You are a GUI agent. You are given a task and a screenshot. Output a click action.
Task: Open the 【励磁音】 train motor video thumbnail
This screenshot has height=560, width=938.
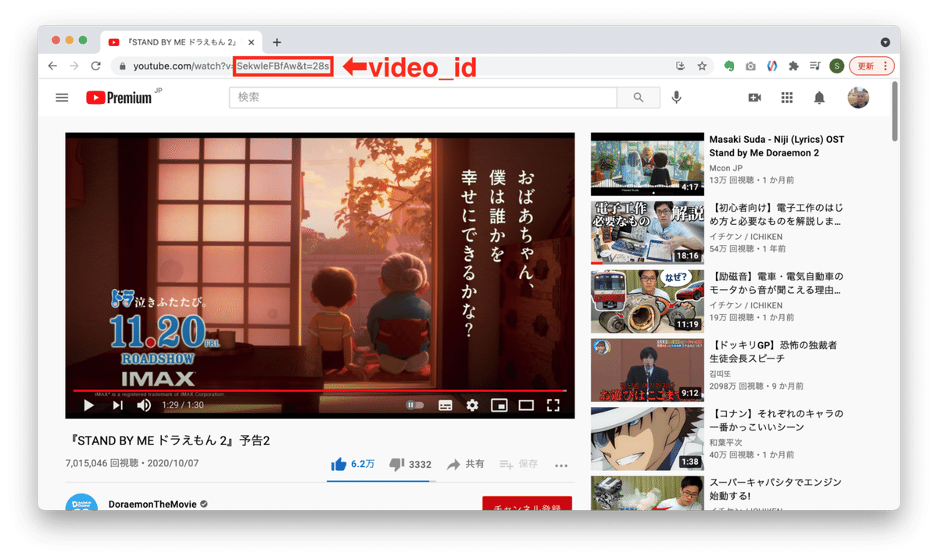646,301
